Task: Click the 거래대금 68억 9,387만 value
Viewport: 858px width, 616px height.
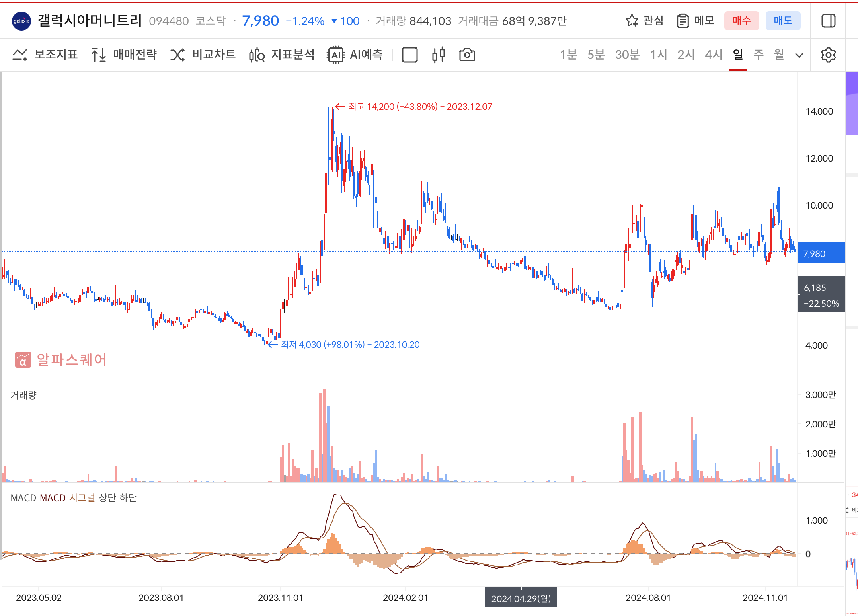Action: pos(512,21)
